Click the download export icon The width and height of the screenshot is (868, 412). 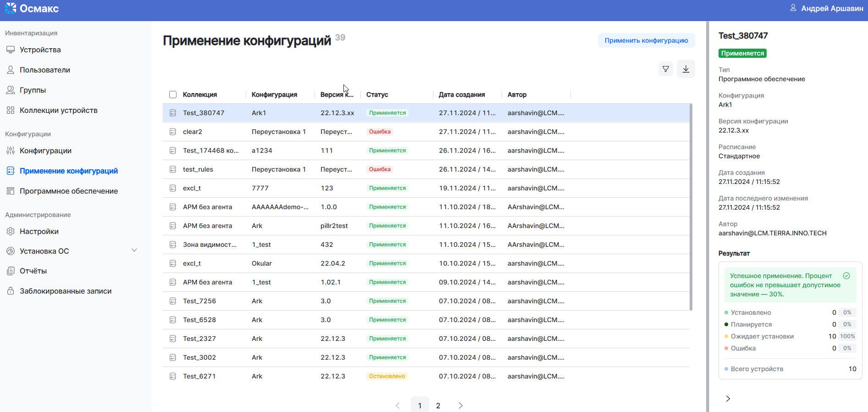click(686, 69)
